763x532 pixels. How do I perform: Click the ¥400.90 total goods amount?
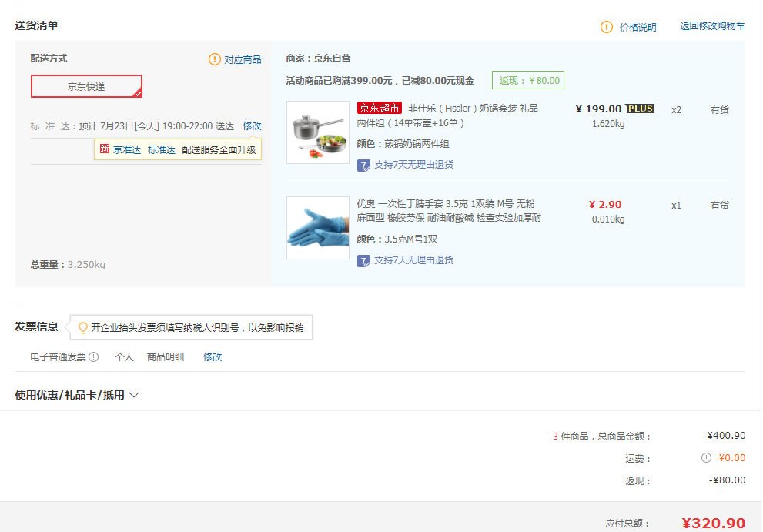pos(726,436)
